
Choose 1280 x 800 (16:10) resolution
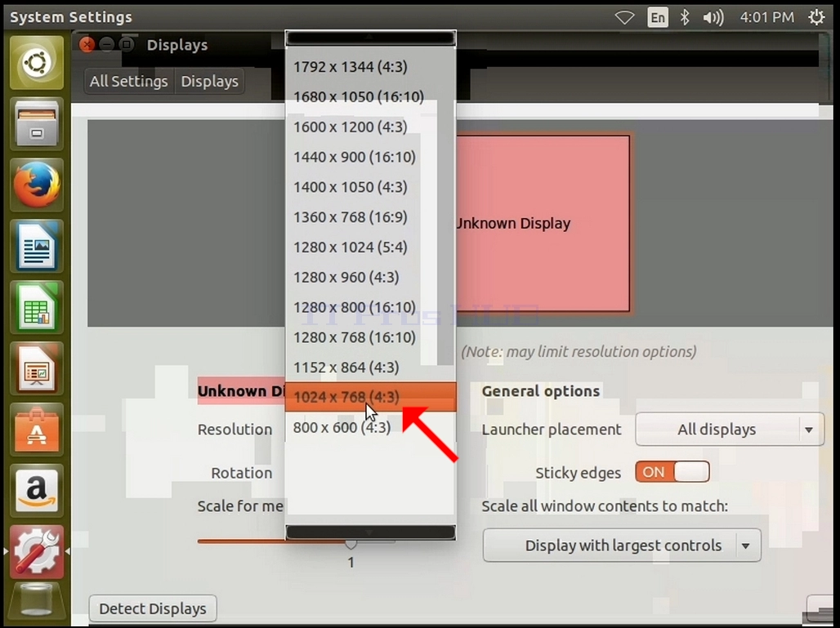click(x=370, y=307)
